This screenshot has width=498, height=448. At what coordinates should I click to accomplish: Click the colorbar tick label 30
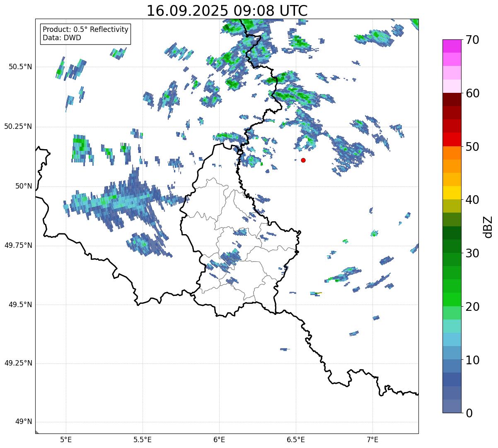point(472,253)
